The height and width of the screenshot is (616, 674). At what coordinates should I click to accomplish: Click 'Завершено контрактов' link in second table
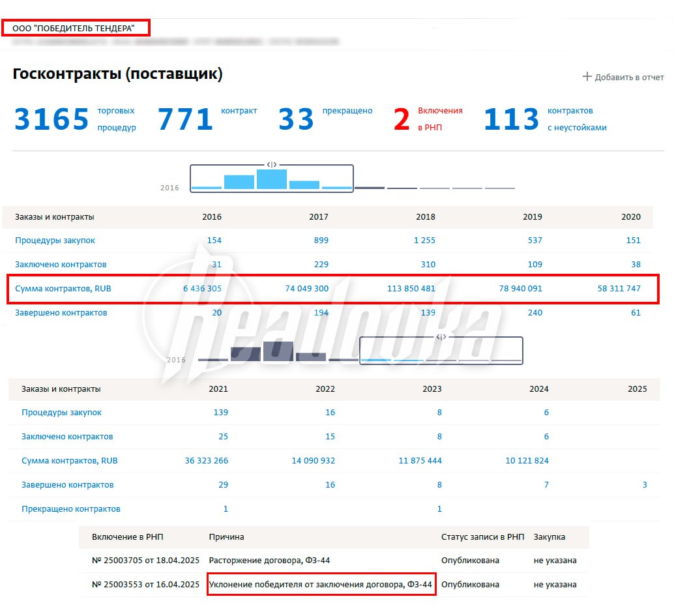(x=67, y=485)
